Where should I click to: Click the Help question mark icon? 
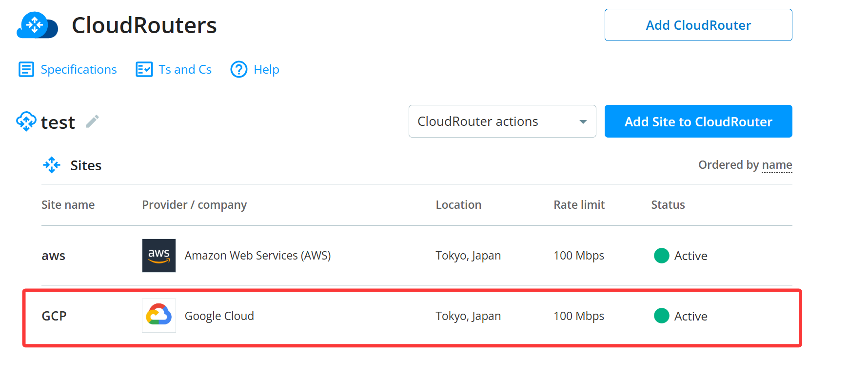point(239,69)
